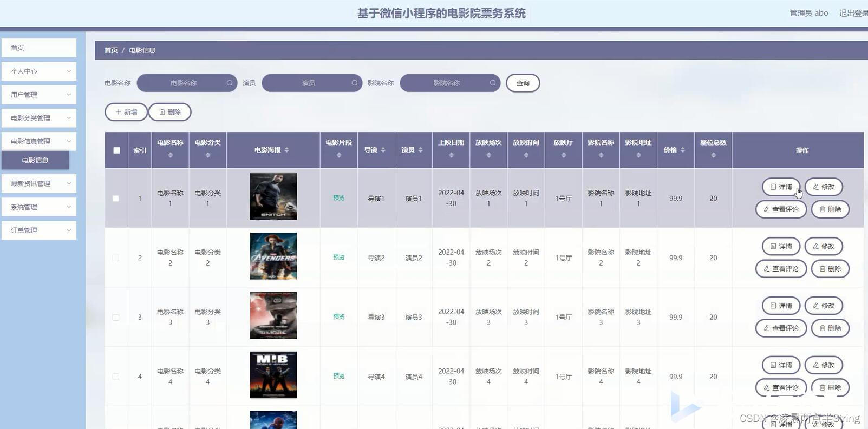Toggle the select-all checkbox in table header

point(116,150)
